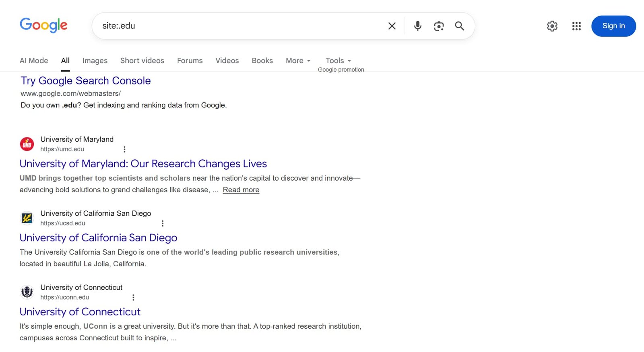Open the Google apps grid icon
This screenshot has width=644, height=352.
(576, 26)
